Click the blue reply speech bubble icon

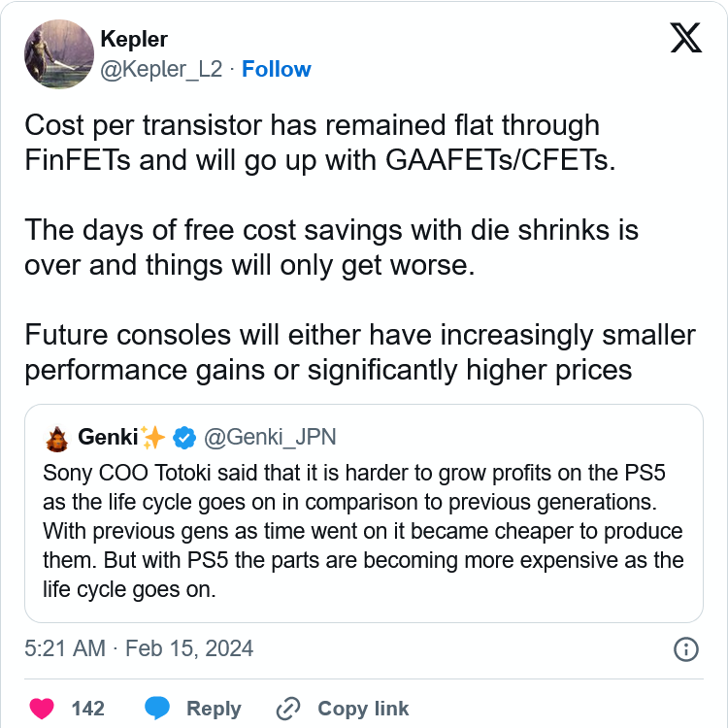[157, 708]
